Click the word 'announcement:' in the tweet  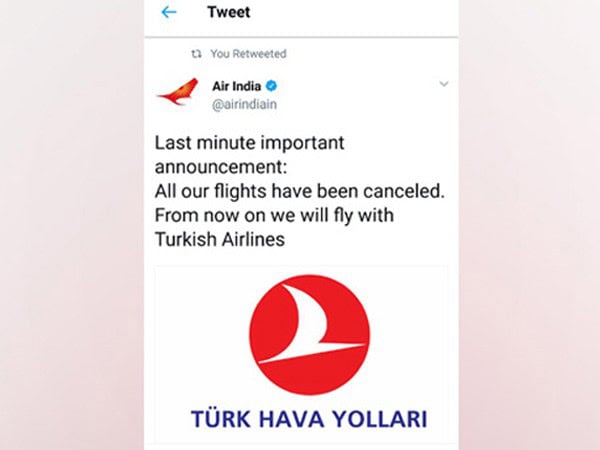[x=221, y=167]
